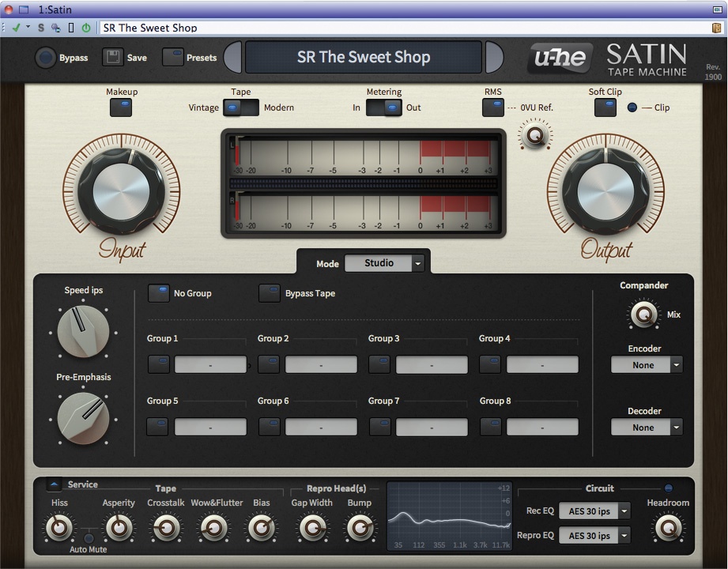
Task: Select the No Group option
Action: [x=158, y=293]
